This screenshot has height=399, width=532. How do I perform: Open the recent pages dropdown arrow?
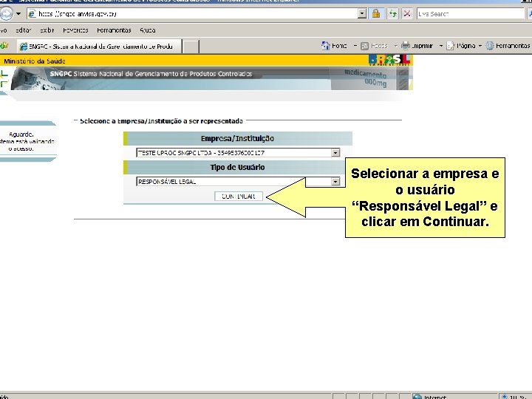18,14
